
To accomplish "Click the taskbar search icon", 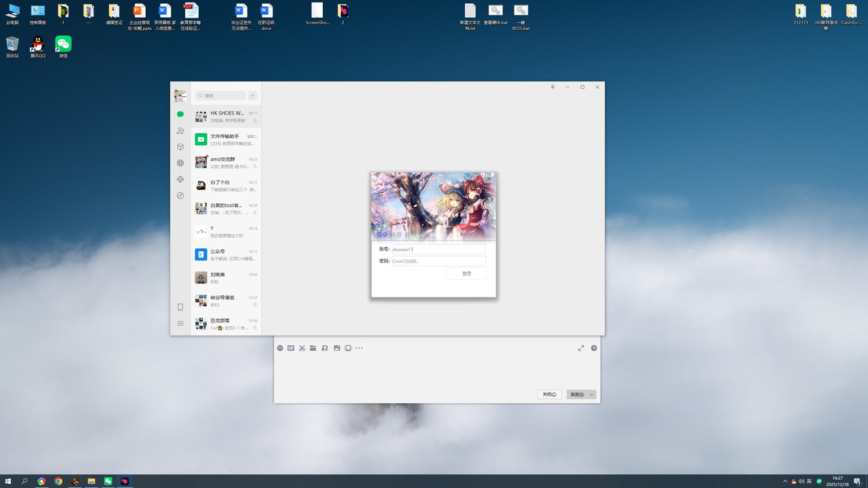I will click(x=25, y=481).
